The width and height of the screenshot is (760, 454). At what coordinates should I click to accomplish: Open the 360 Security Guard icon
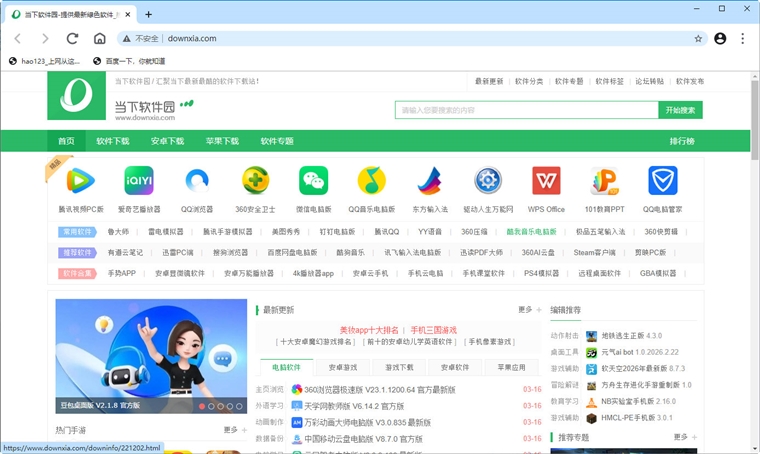coord(255,181)
